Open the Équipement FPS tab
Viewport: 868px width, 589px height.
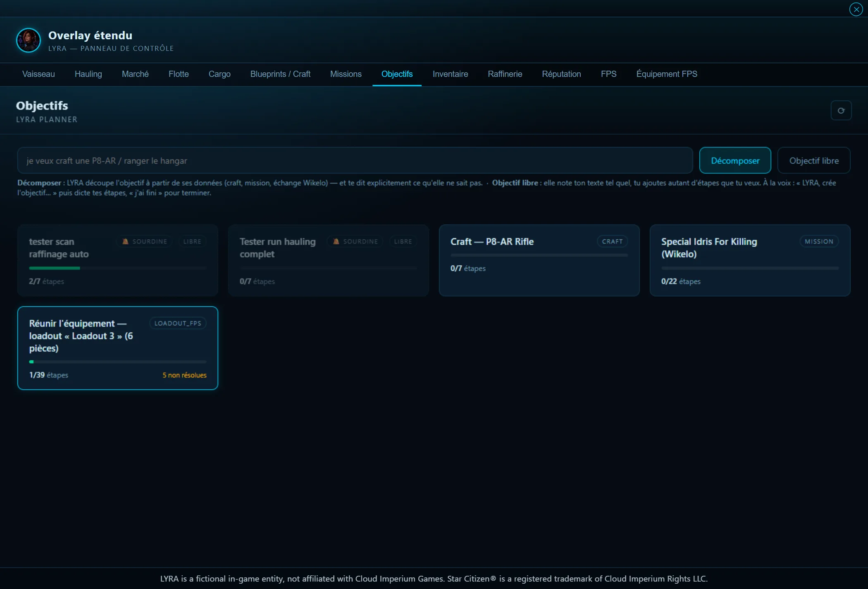[x=666, y=74]
